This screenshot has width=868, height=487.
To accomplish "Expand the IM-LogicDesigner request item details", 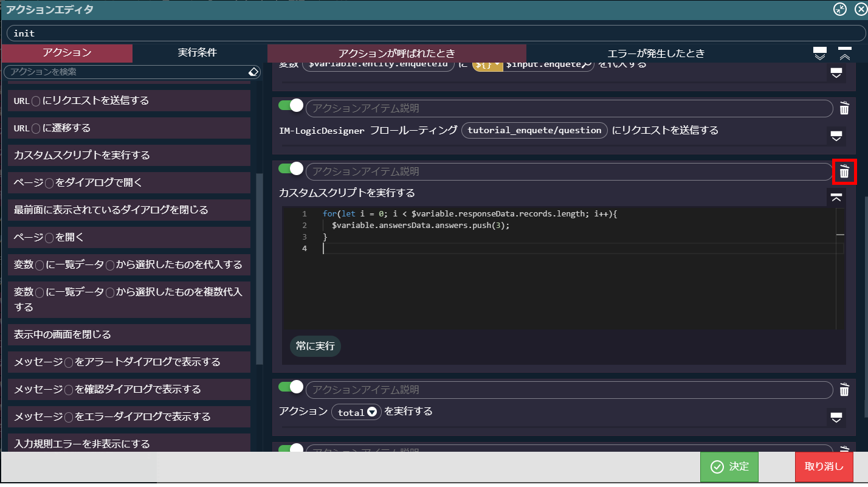I will coord(836,136).
